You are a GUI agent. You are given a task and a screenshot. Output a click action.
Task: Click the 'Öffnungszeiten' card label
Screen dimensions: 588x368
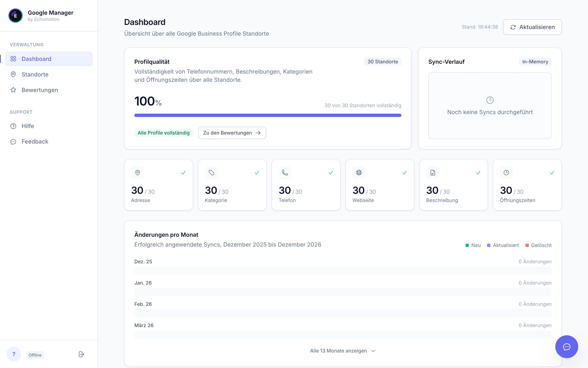[x=518, y=200]
